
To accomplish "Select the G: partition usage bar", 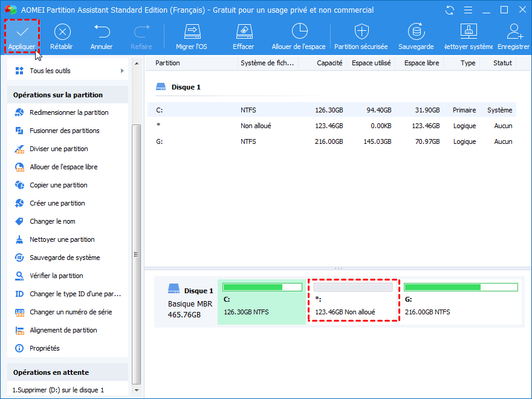I will click(461, 287).
